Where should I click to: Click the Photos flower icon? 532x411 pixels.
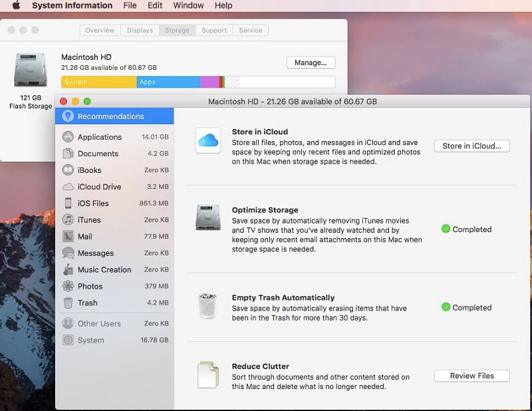click(x=68, y=286)
